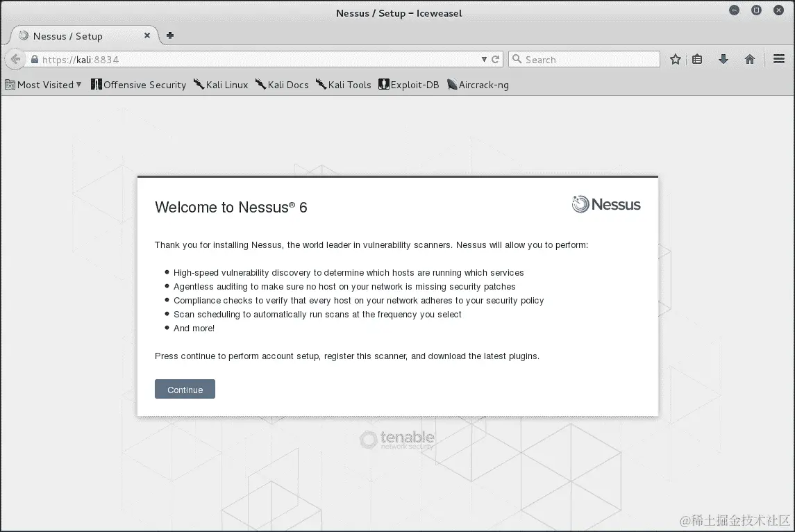Open Kali Docs bookmark
Screen dimensions: 795x532
tap(282, 85)
